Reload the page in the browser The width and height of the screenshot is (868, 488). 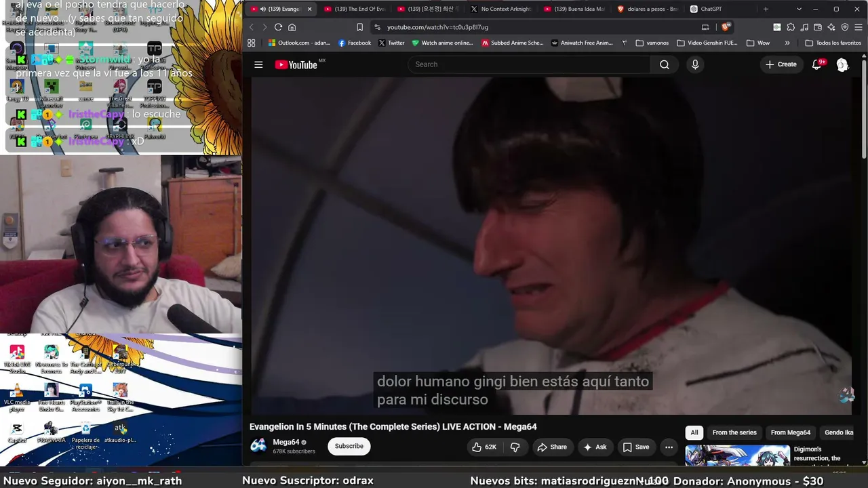[x=278, y=27]
